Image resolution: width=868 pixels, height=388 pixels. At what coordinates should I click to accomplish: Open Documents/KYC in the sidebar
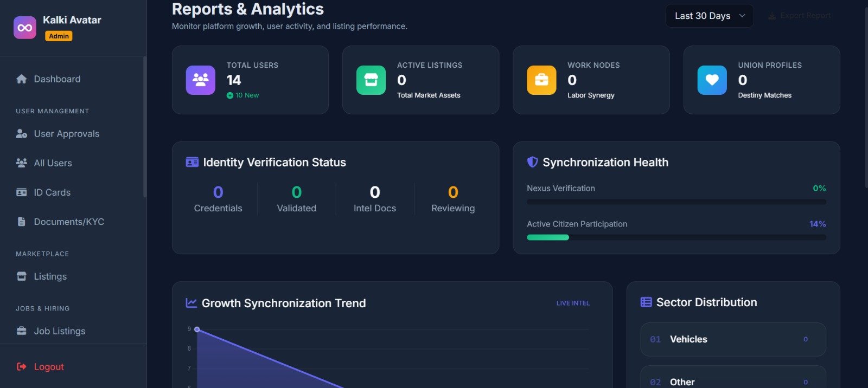click(69, 222)
